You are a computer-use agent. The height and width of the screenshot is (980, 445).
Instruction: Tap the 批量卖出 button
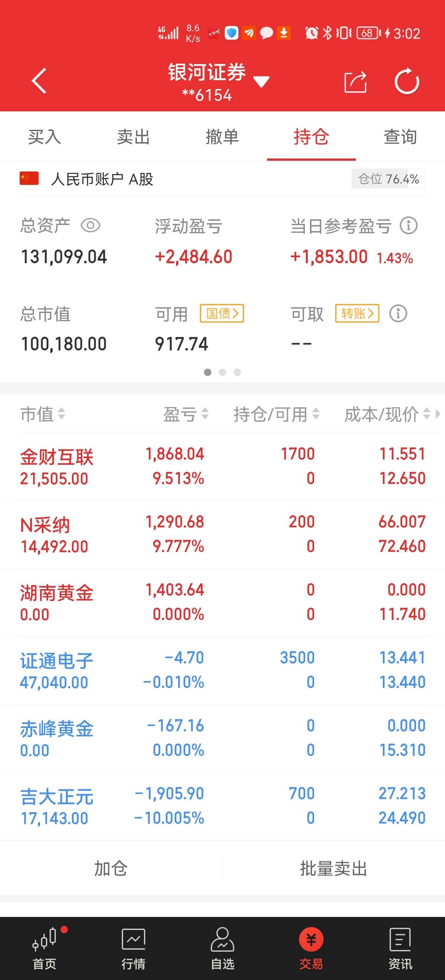click(x=333, y=869)
